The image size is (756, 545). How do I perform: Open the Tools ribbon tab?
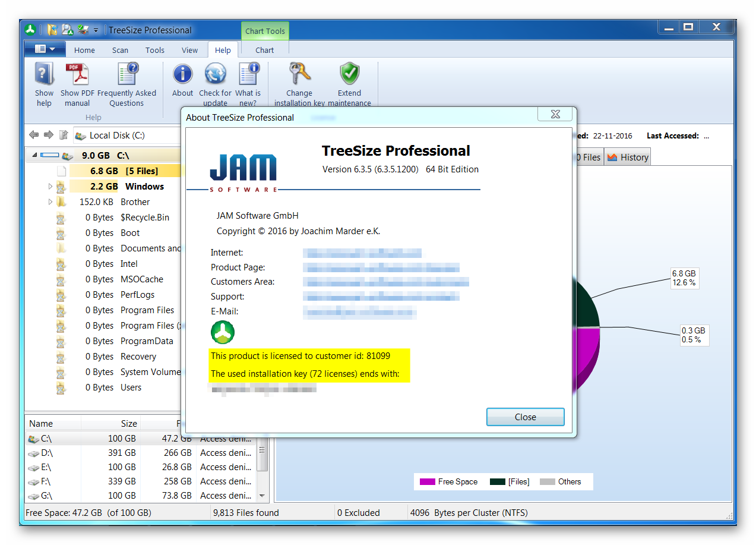pos(155,50)
